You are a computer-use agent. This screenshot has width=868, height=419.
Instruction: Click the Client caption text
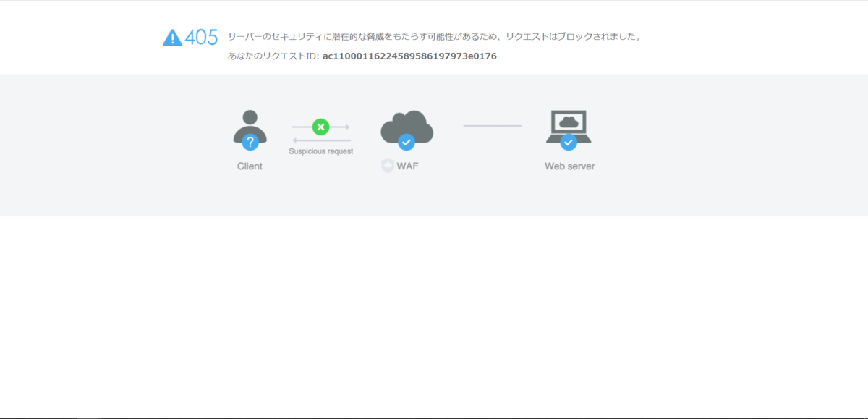click(250, 166)
